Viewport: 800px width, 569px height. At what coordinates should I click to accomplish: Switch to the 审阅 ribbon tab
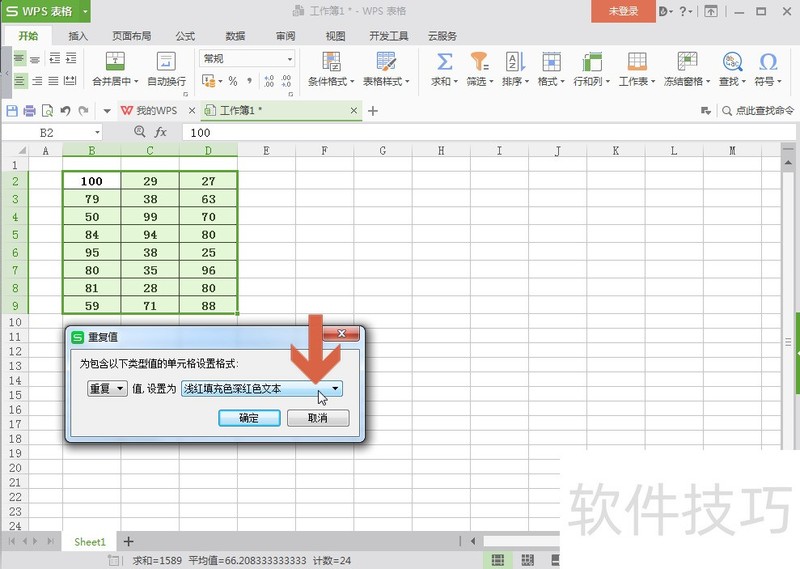click(285, 36)
